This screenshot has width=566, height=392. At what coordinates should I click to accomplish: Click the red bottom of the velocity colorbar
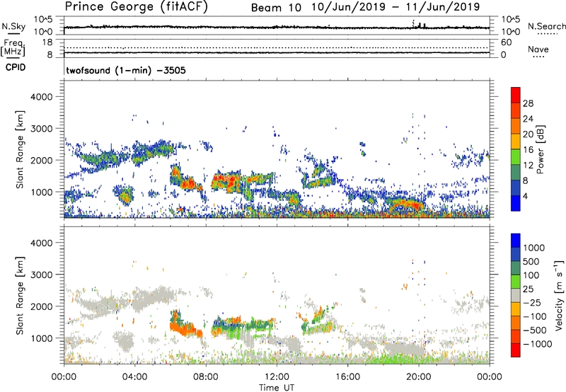[516, 350]
